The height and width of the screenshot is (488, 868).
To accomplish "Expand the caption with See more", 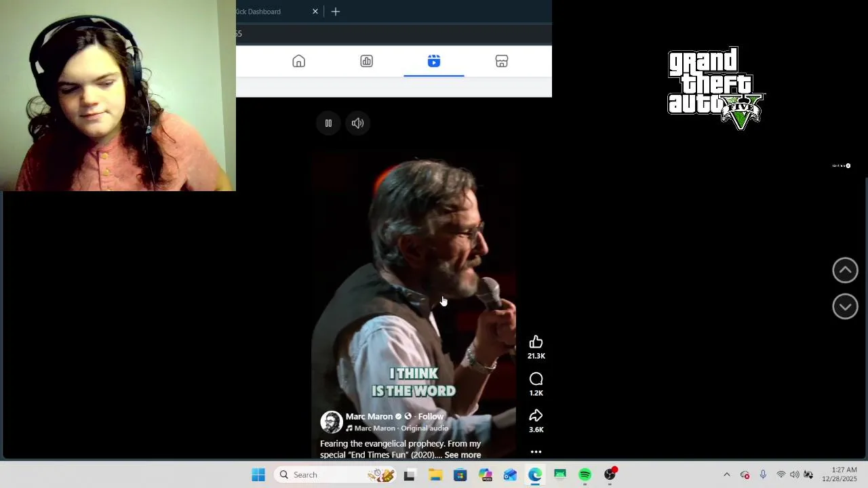I will (x=462, y=455).
